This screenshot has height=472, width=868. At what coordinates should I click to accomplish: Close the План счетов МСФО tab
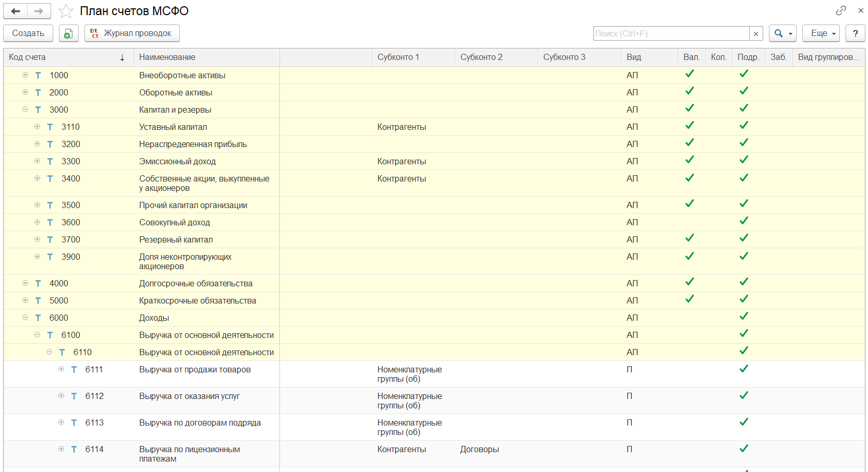(x=861, y=10)
